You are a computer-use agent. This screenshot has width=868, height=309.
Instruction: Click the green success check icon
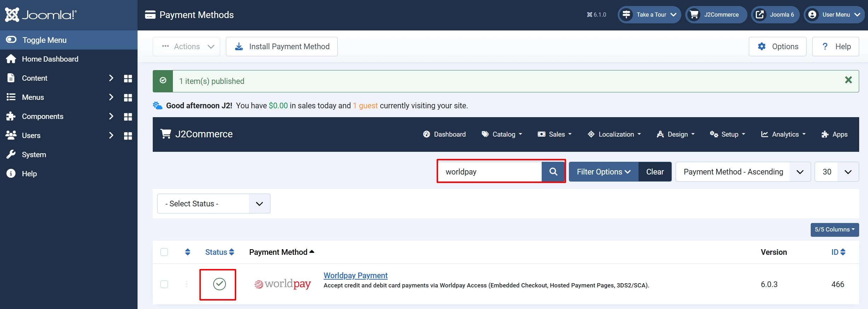163,81
